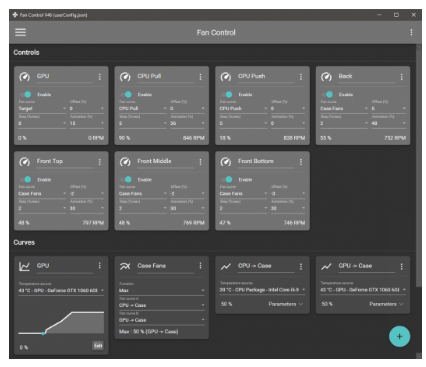The height and width of the screenshot is (367, 426).
Task: Click the Edit button on GPU curve
Action: pyautogui.click(x=98, y=346)
